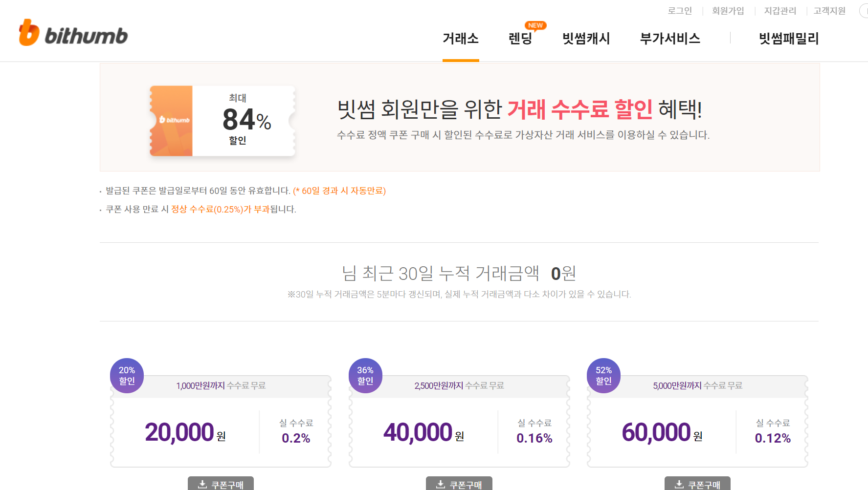Screen dimensions: 868x490
Task: Open the 고객지원 link
Action: point(829,11)
